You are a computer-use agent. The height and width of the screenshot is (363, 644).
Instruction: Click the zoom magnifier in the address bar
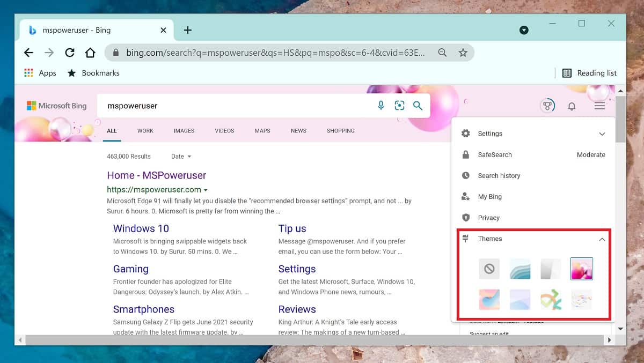click(442, 53)
